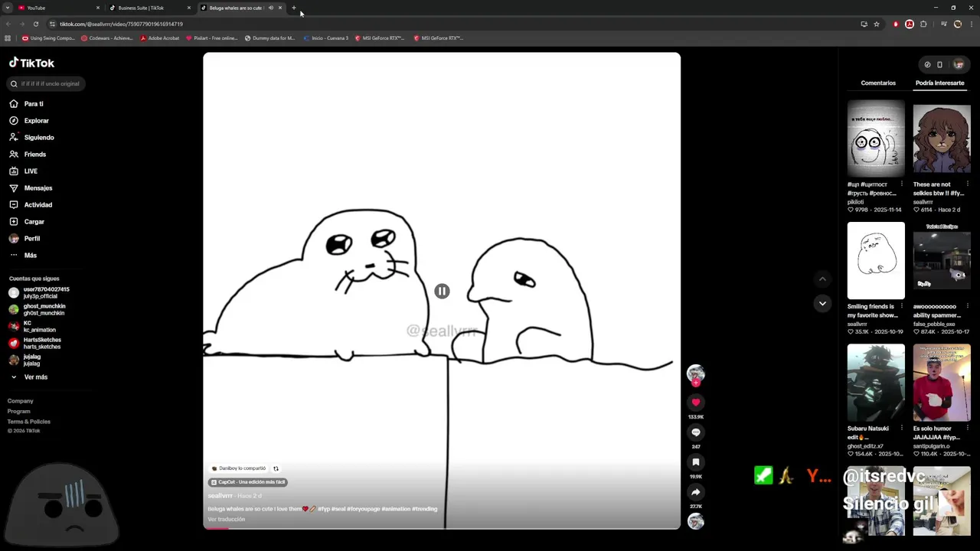Image resolution: width=980 pixels, height=551 pixels.
Task: Open 'Es solo humor JAJAJJAA' thumbnail
Action: (941, 383)
